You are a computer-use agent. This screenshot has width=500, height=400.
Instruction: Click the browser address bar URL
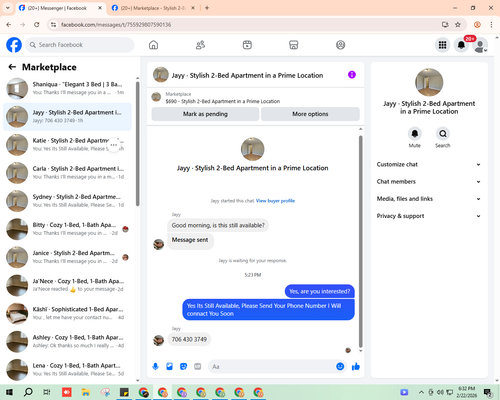116,25
